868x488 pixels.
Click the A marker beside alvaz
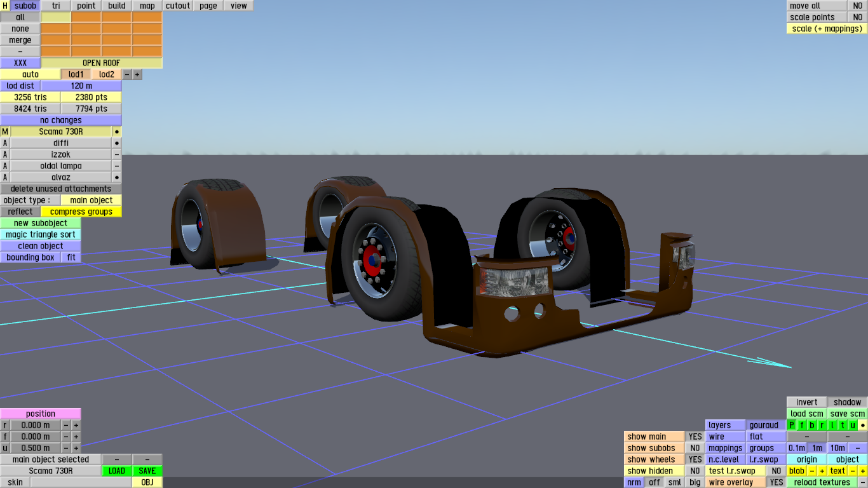click(5, 177)
